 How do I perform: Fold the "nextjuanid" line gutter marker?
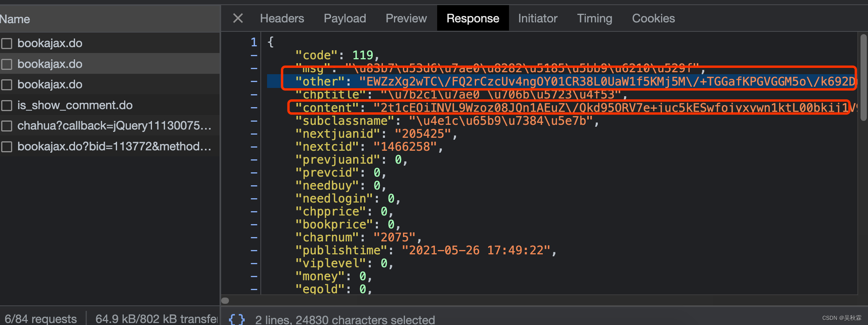pyautogui.click(x=254, y=134)
